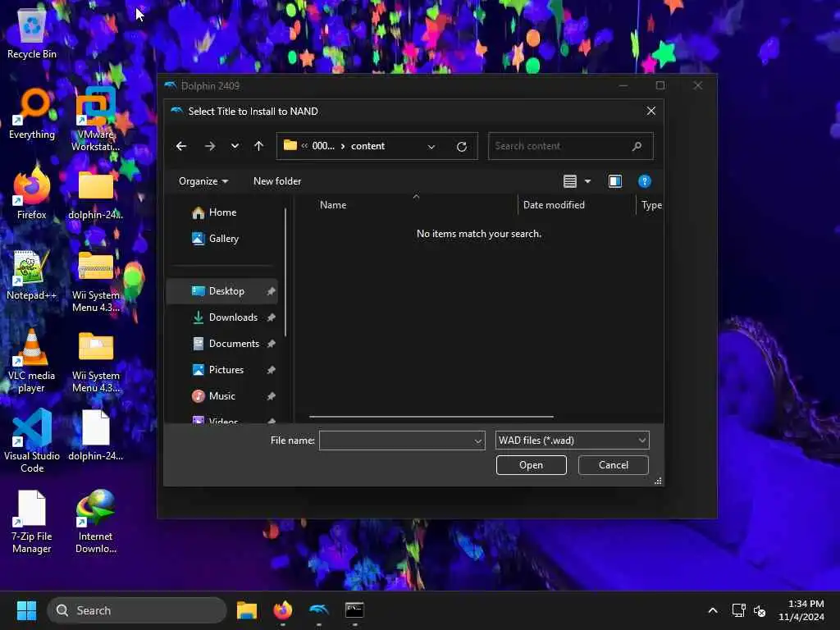Expand the File name history dropdown

[x=478, y=441]
